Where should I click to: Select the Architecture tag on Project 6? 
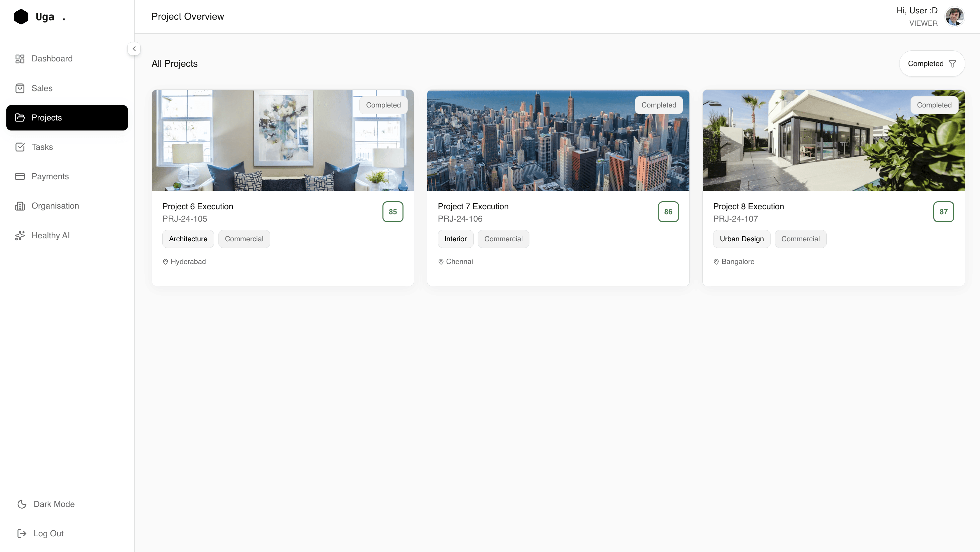pyautogui.click(x=188, y=239)
